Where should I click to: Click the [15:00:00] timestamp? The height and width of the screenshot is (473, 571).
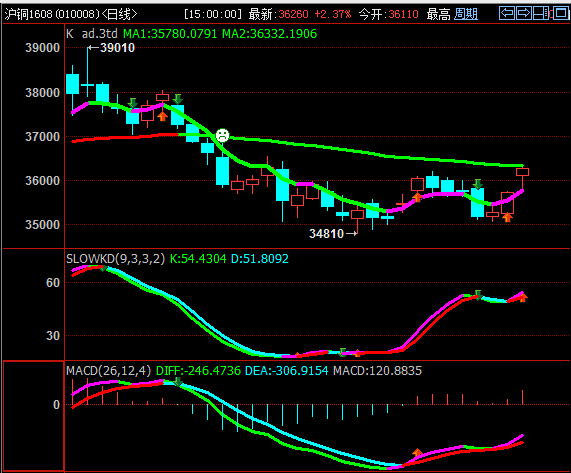[213, 14]
